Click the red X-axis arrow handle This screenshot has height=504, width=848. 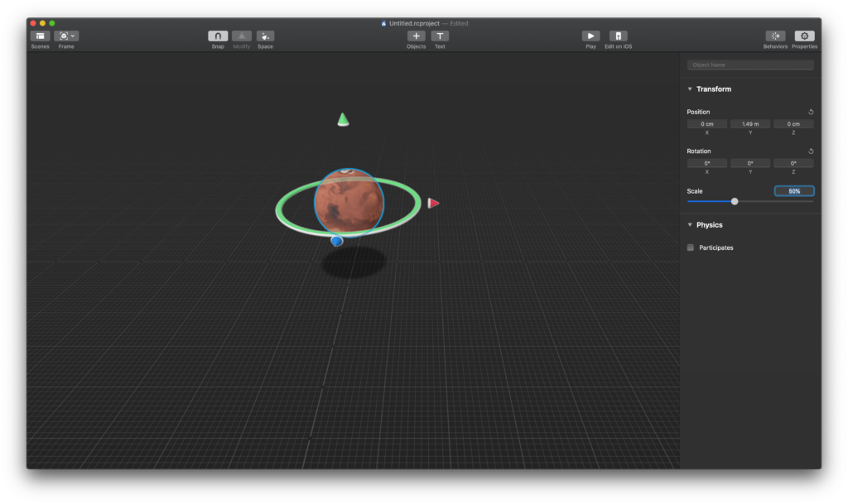433,203
